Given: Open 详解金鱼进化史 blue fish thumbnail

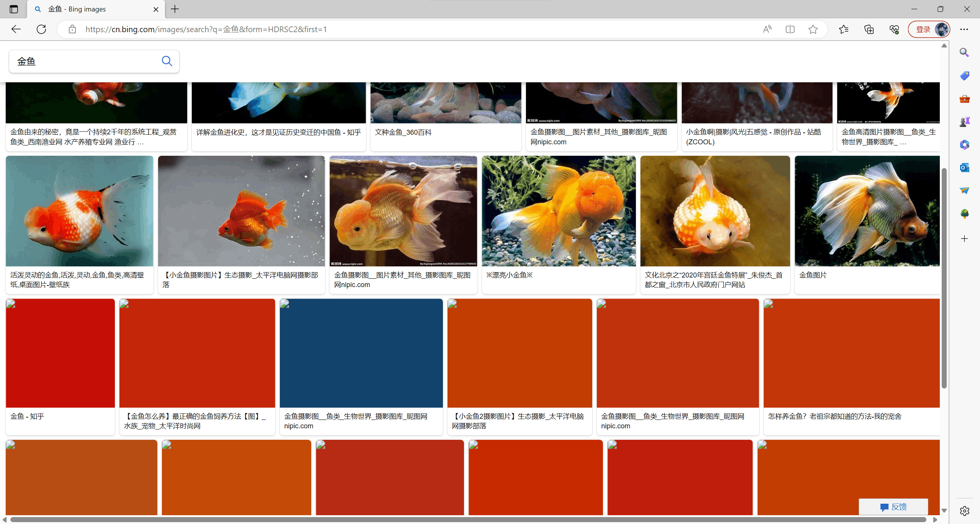Looking at the screenshot, I should coord(279,103).
